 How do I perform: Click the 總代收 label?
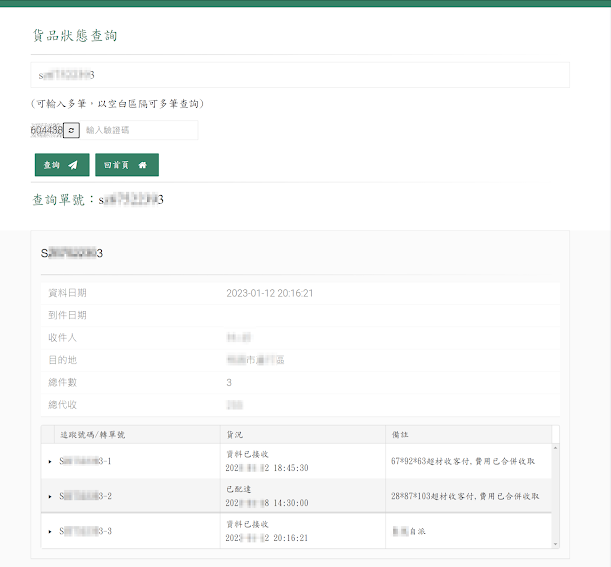[x=62, y=405]
